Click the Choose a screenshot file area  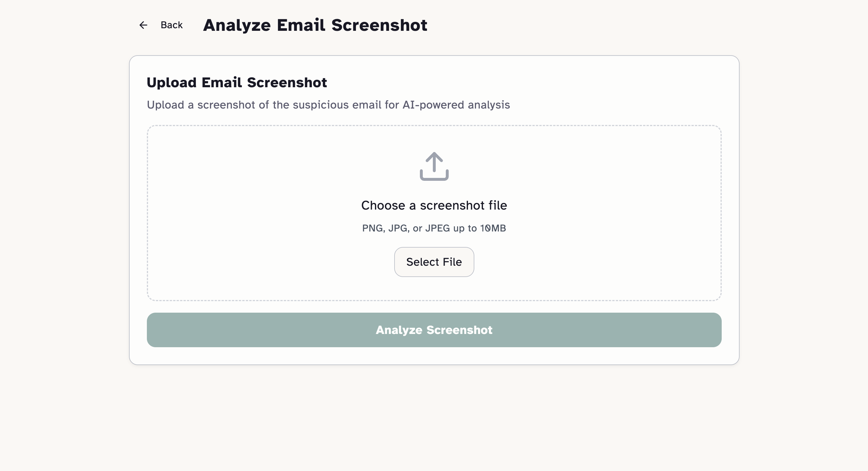click(434, 205)
